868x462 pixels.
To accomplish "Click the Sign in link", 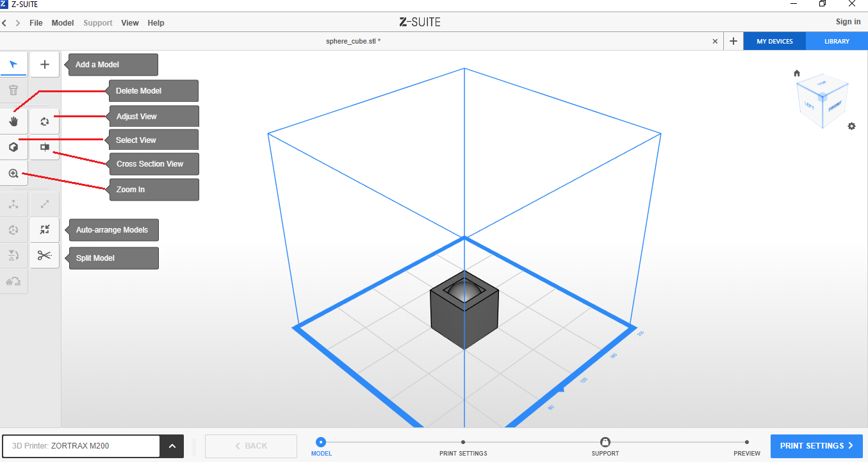I will pyautogui.click(x=848, y=22).
